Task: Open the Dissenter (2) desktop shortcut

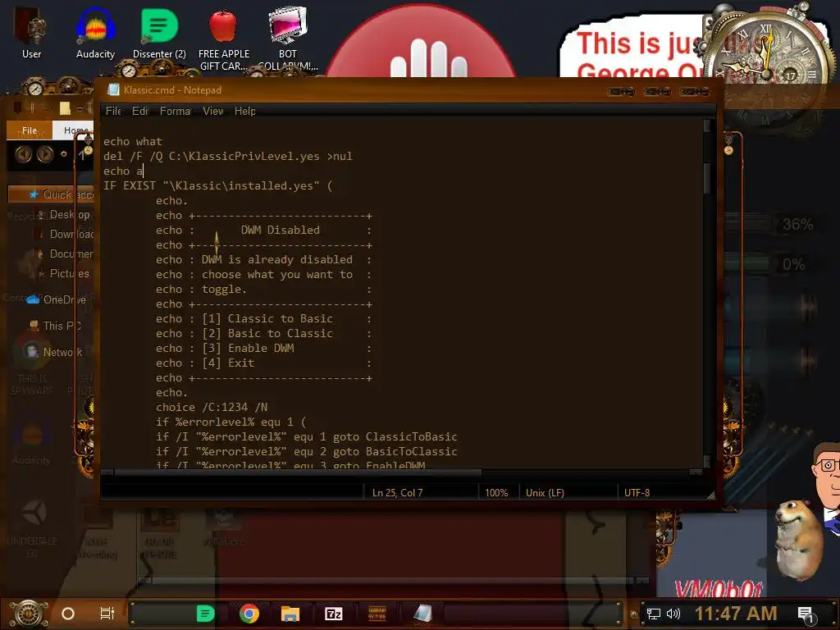Action: pos(159,32)
